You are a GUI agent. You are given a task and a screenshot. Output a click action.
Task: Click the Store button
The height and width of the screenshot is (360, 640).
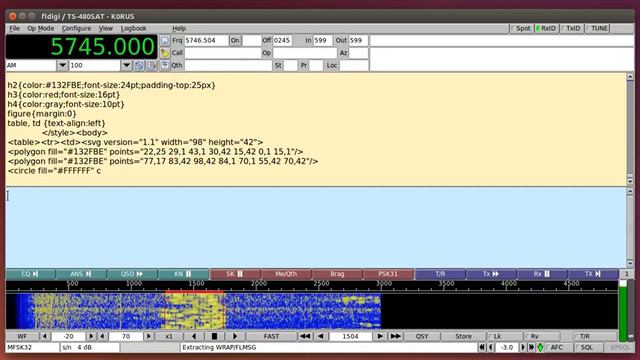point(464,336)
